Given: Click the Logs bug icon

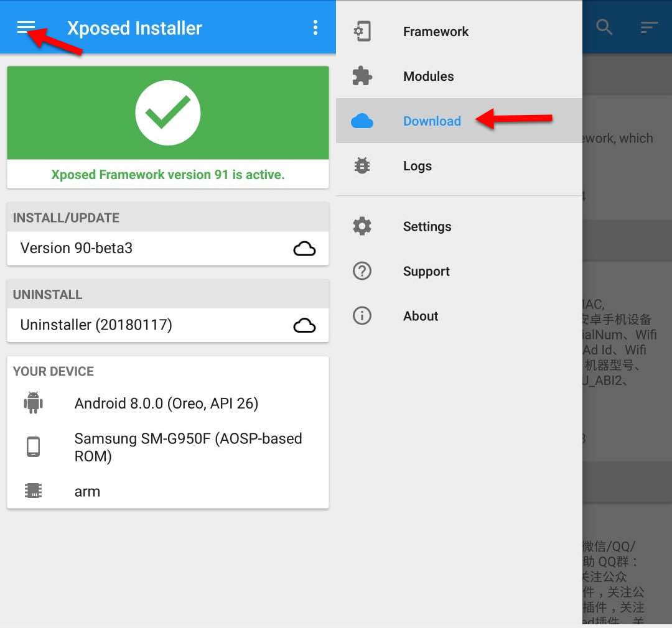Looking at the screenshot, I should [x=362, y=166].
